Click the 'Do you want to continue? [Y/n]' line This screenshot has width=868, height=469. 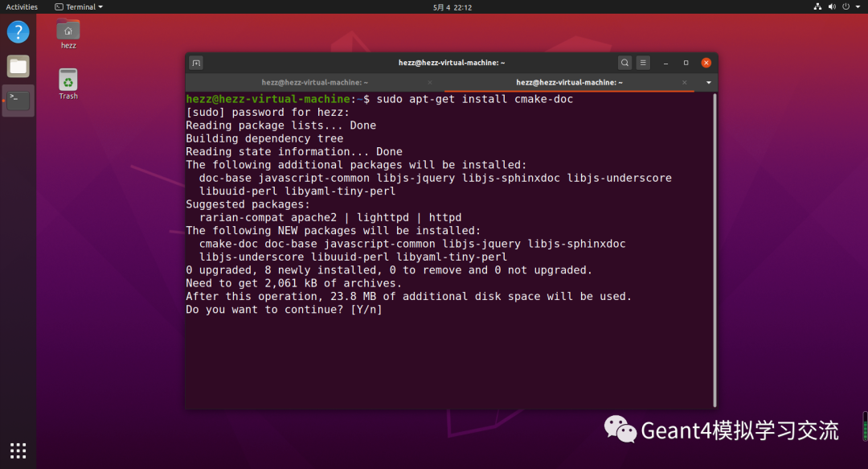click(284, 310)
